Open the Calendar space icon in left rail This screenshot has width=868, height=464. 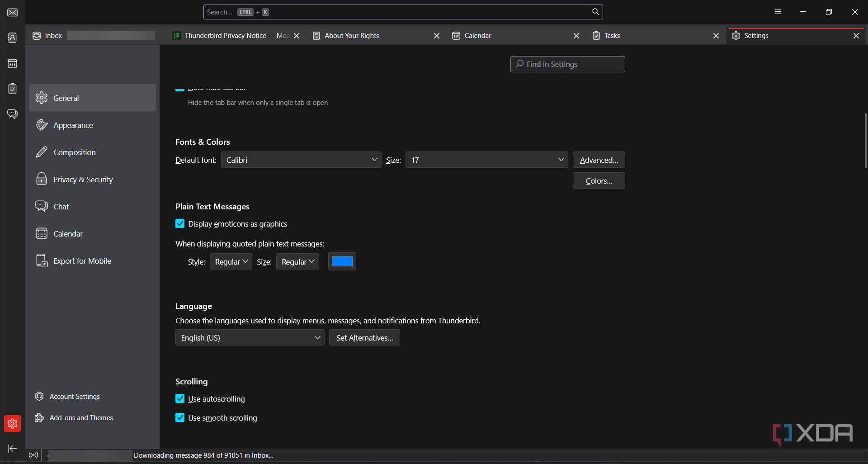point(13,63)
